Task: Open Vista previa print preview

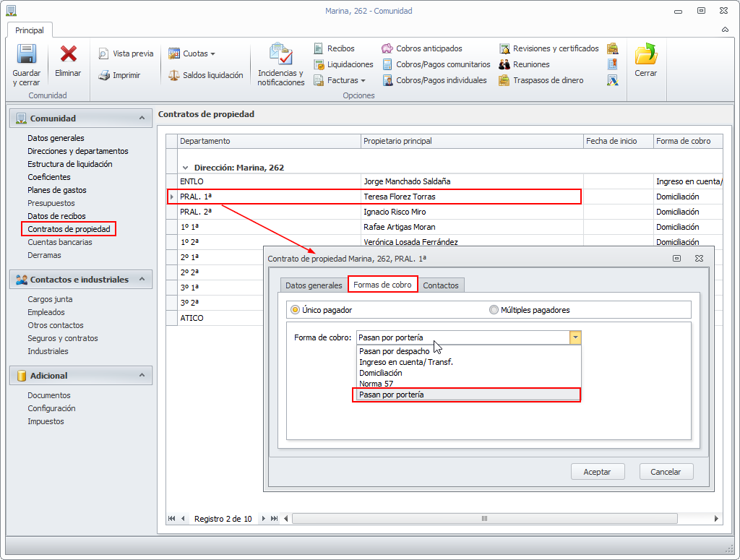Action: tap(126, 53)
